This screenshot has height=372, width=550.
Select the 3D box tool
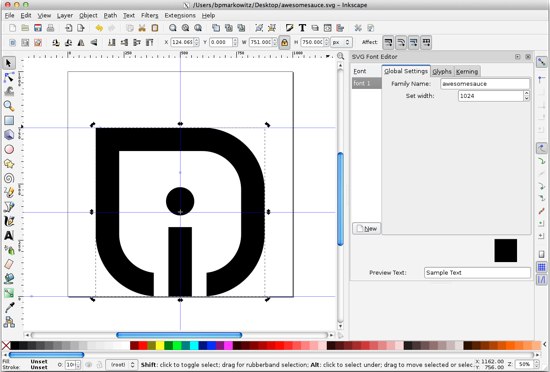click(x=9, y=135)
